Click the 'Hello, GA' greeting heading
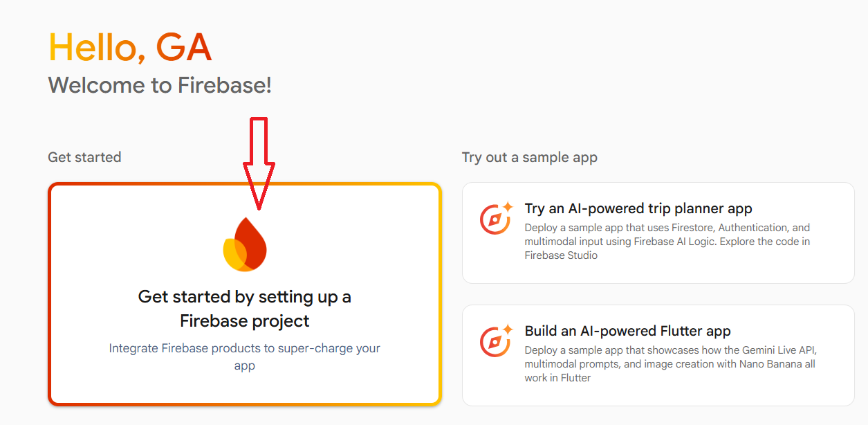The width and height of the screenshot is (868, 425). [129, 48]
